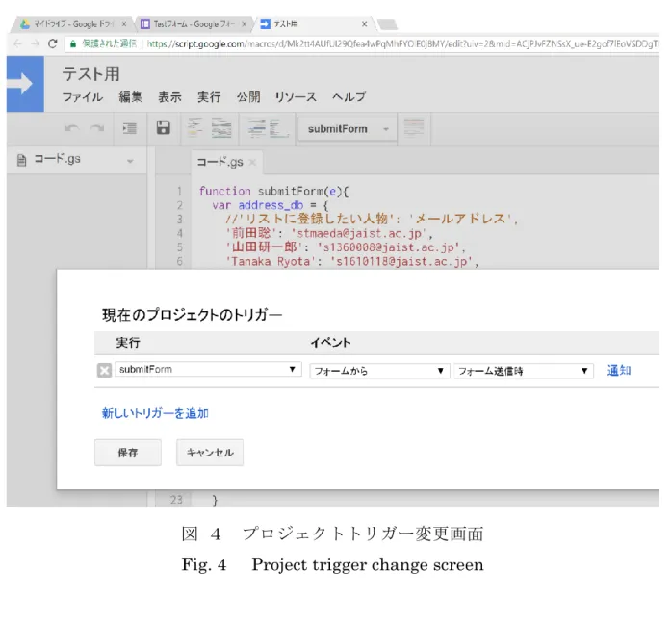Click the 'Tanaka Ryota' code line
Image resolution: width=672 pixels, height=625 pixels.
(x=351, y=261)
